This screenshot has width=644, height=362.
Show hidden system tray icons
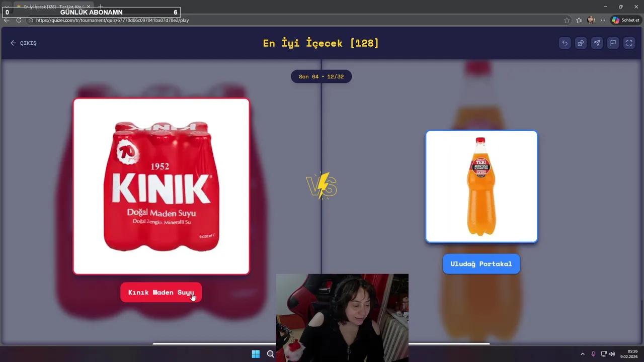(x=583, y=354)
